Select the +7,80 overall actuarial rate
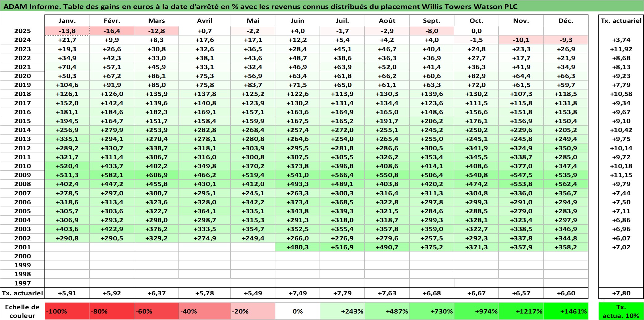 621,293
